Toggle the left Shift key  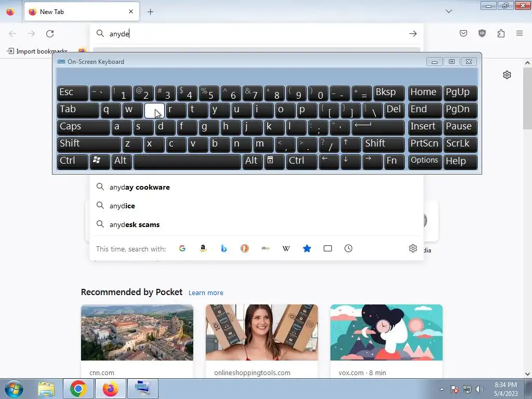(89, 144)
